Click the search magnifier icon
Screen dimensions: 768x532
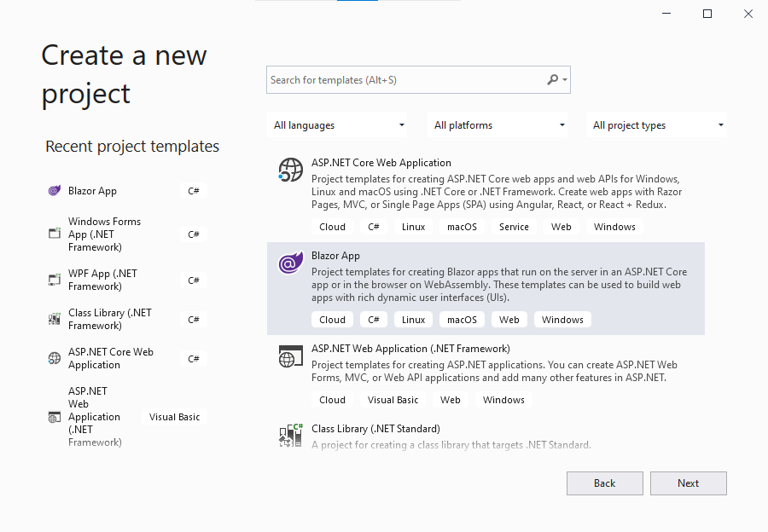[552, 79]
